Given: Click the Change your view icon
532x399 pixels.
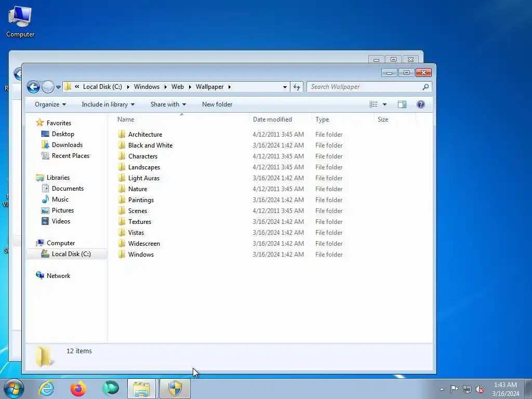Looking at the screenshot, I should pos(373,104).
